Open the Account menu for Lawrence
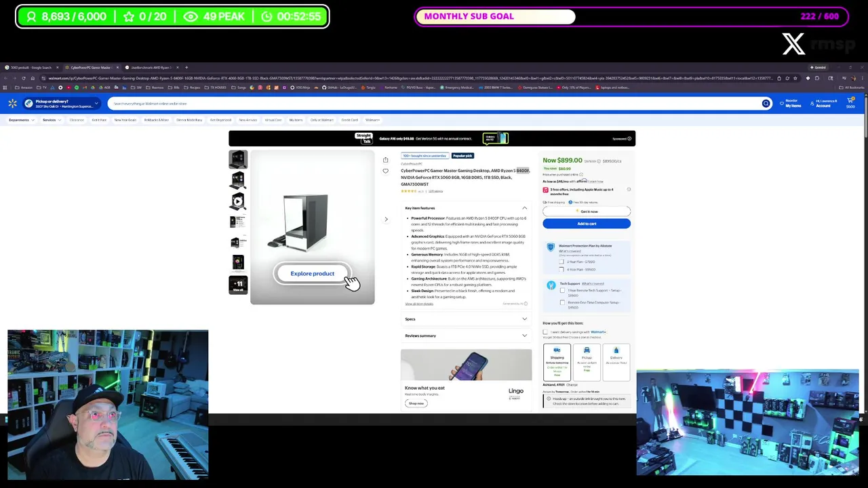This screenshot has height=488, width=868. point(824,104)
